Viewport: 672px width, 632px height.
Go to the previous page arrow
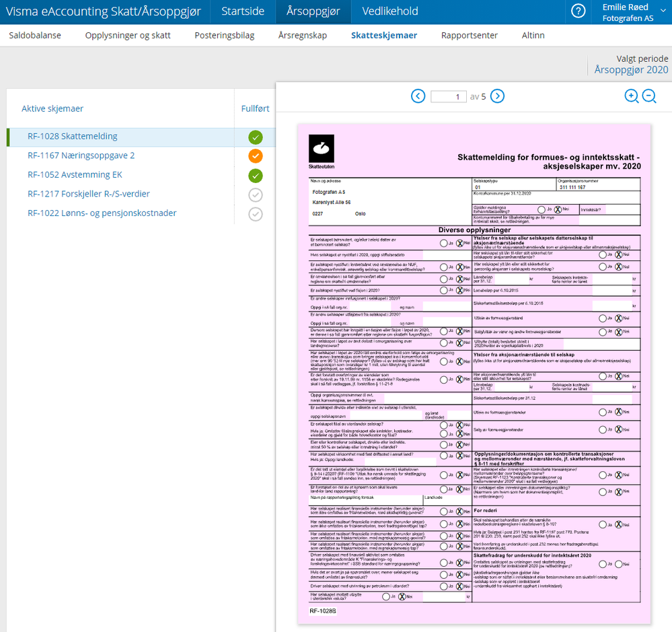pos(418,96)
